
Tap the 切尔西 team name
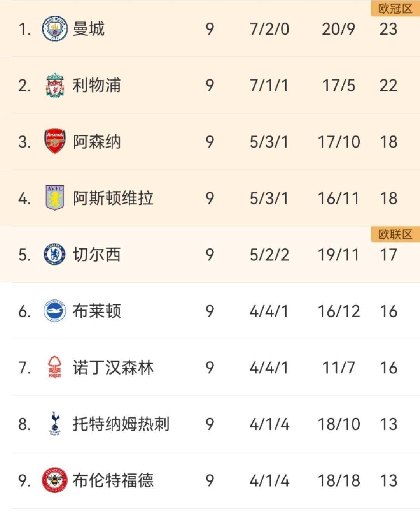point(96,255)
